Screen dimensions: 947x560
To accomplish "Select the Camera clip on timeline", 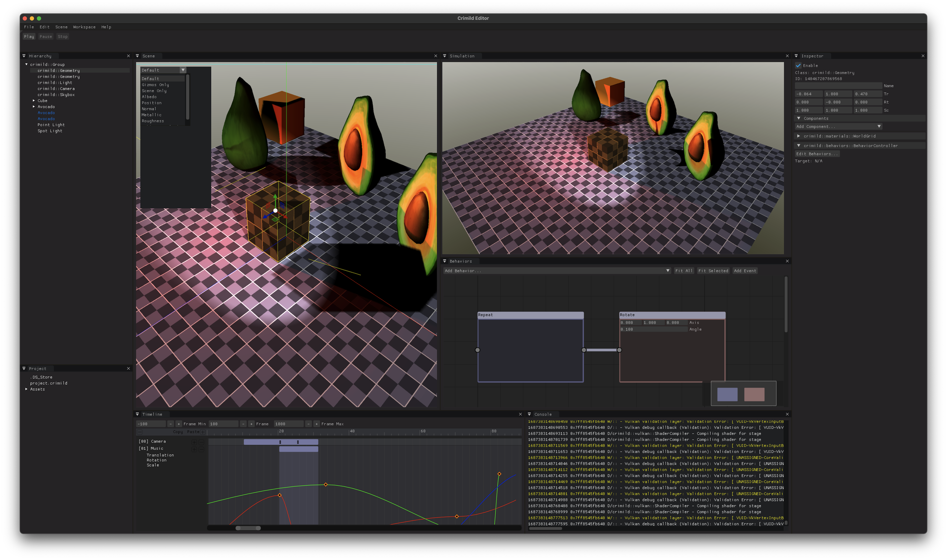I will (x=281, y=442).
